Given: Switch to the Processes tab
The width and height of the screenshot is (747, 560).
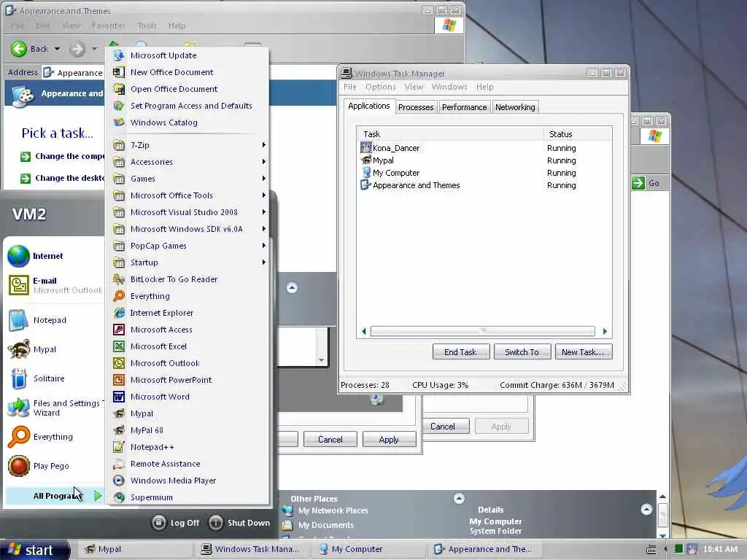Looking at the screenshot, I should tap(416, 107).
